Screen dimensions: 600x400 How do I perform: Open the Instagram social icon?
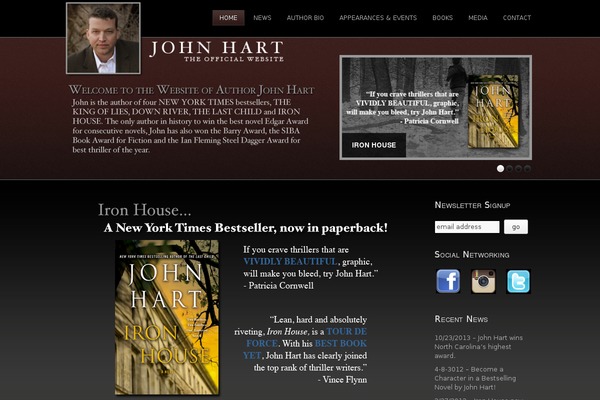coord(483,281)
